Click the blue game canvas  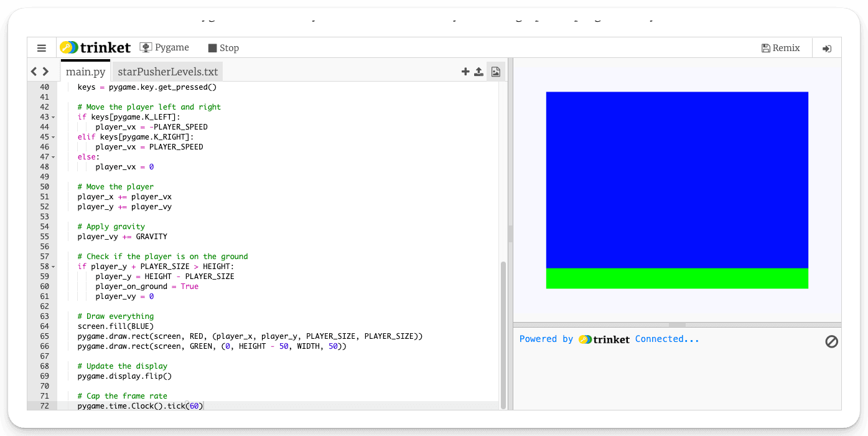pos(677,180)
